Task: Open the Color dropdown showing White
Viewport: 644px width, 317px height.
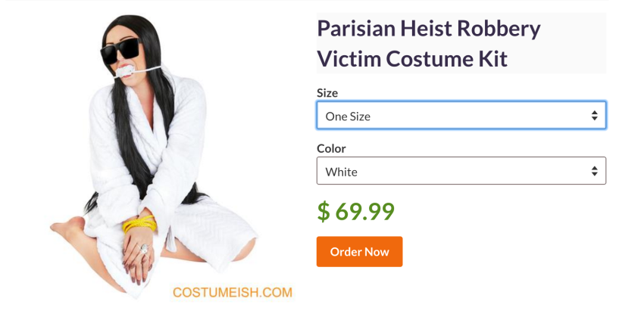Action: point(461,170)
